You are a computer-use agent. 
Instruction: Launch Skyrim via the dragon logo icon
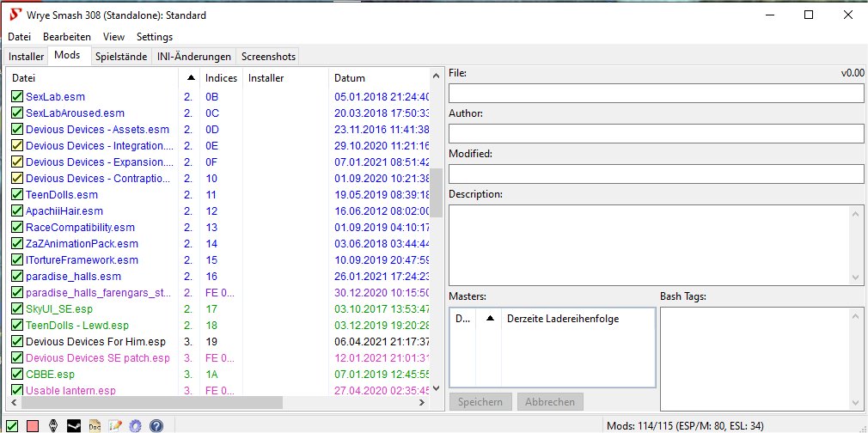[53, 426]
